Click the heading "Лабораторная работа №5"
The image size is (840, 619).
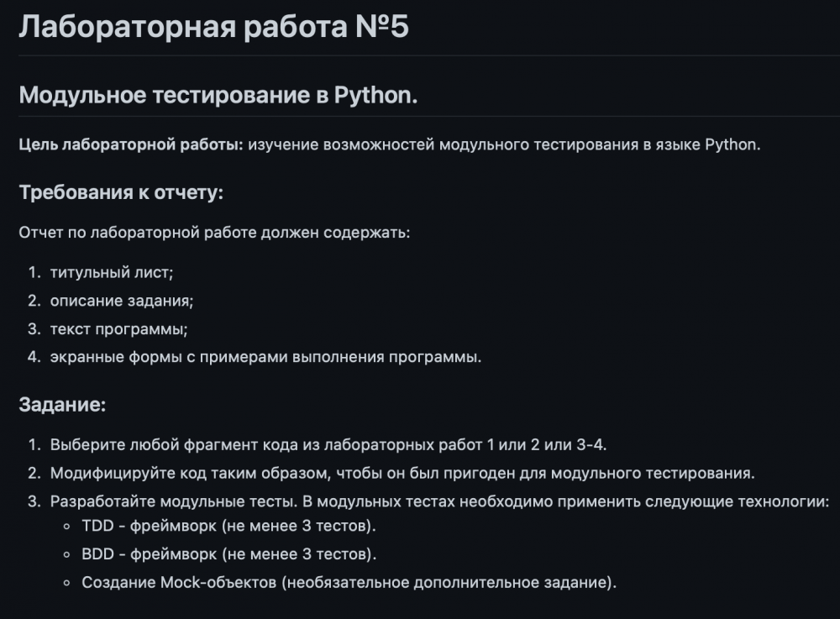pyautogui.click(x=213, y=27)
